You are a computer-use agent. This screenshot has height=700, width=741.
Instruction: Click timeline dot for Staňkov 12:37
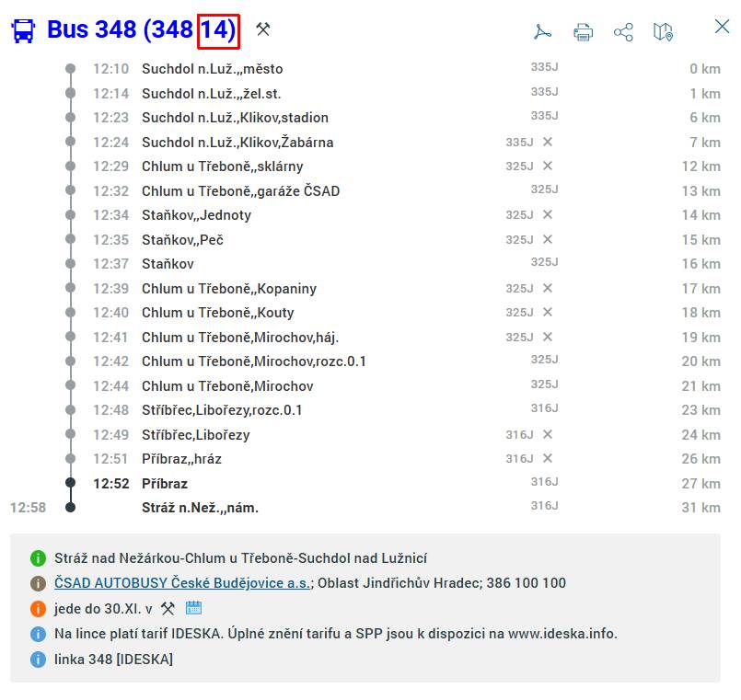(70, 264)
